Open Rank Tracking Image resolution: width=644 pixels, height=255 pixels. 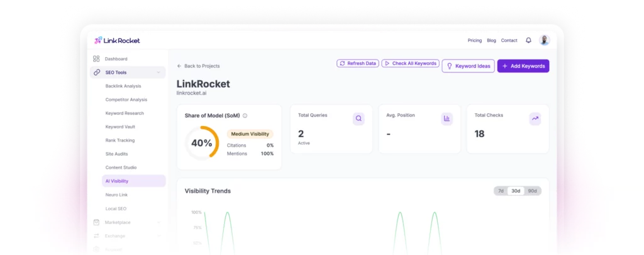[120, 140]
